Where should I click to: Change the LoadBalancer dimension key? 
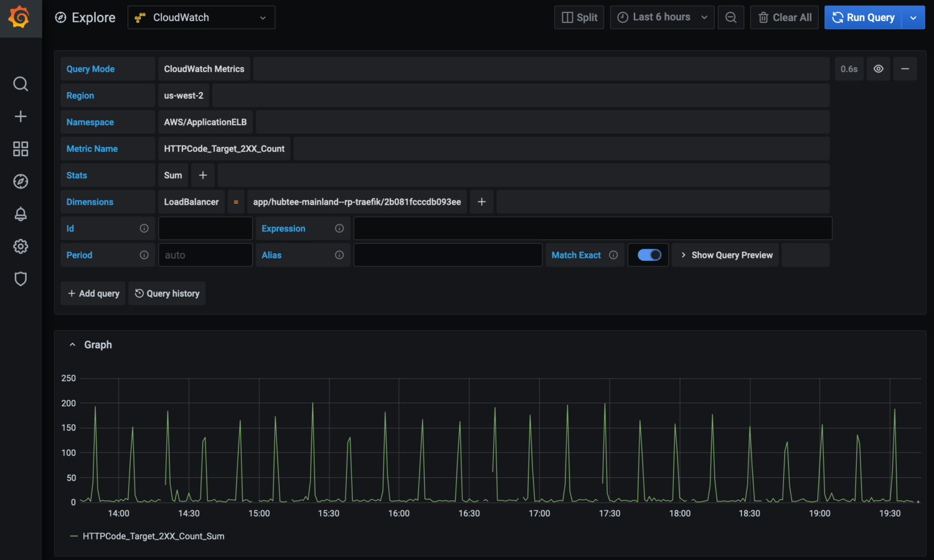191,202
